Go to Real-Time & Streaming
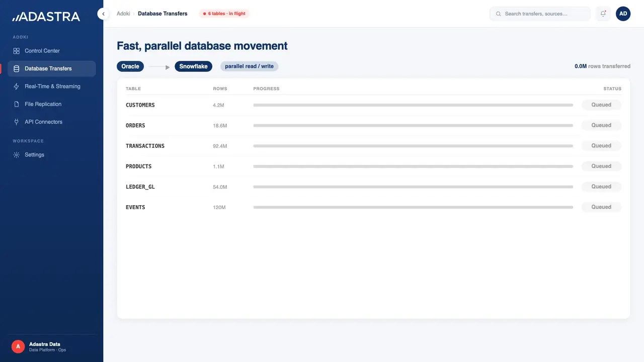 tap(51, 86)
